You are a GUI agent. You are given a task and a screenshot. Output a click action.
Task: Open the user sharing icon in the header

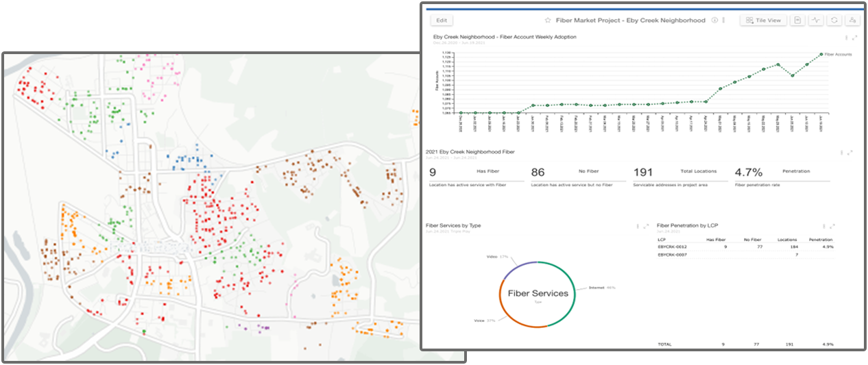click(852, 21)
